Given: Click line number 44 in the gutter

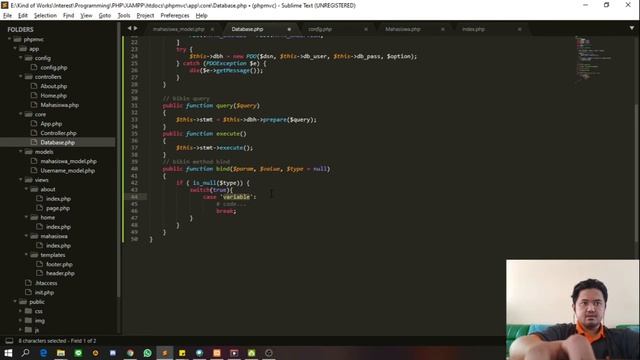Looking at the screenshot, I should 134,197.
